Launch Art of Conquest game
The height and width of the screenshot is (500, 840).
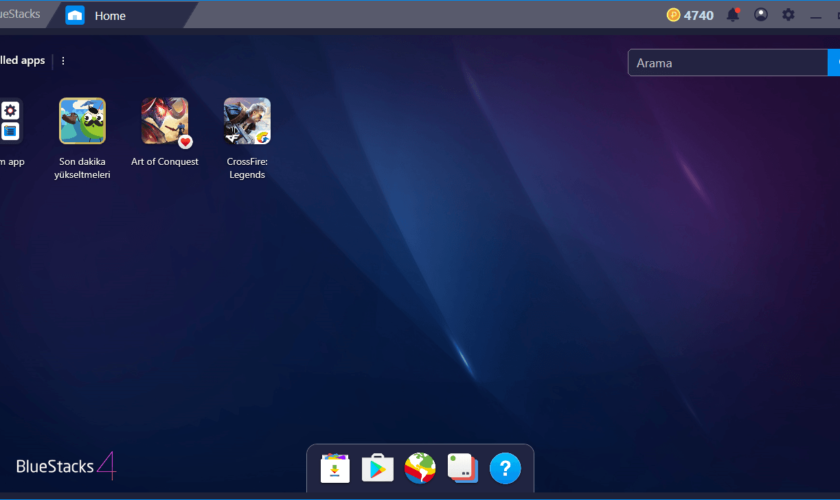click(x=164, y=121)
